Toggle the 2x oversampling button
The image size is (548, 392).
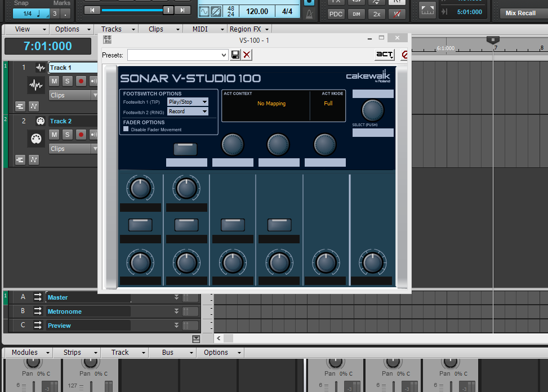[x=377, y=14]
